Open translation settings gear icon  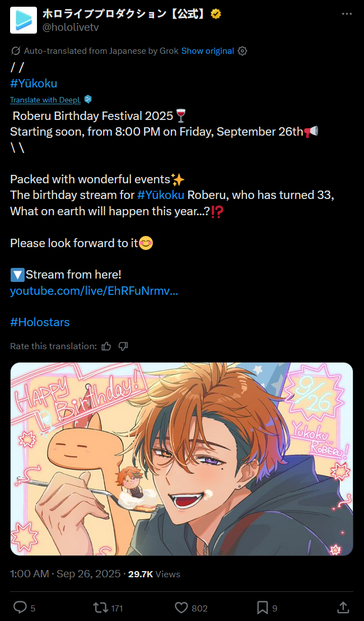coord(242,51)
